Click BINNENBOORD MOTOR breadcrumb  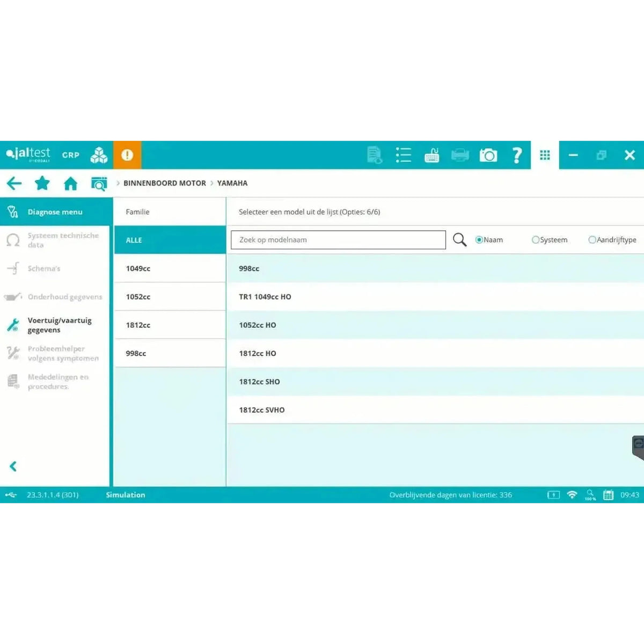point(165,183)
